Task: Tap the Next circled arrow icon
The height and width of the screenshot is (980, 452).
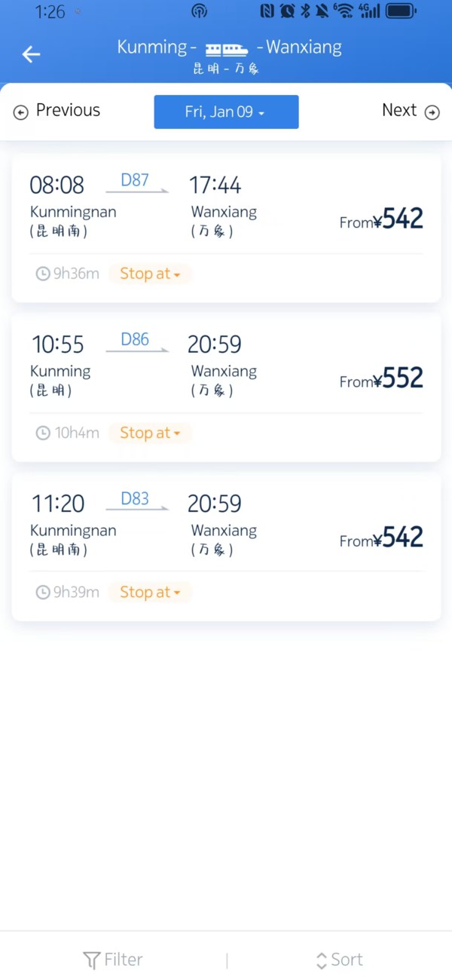Action: point(432,112)
